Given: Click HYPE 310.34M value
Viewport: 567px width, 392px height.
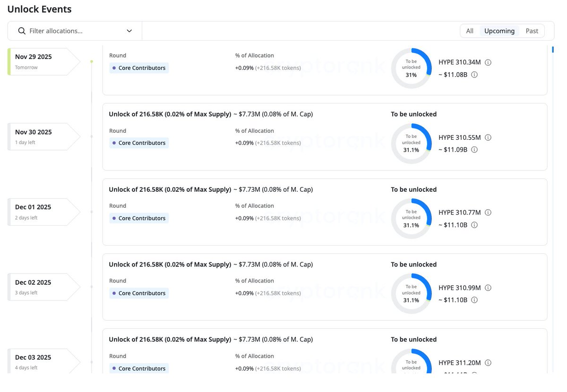Looking at the screenshot, I should point(460,62).
